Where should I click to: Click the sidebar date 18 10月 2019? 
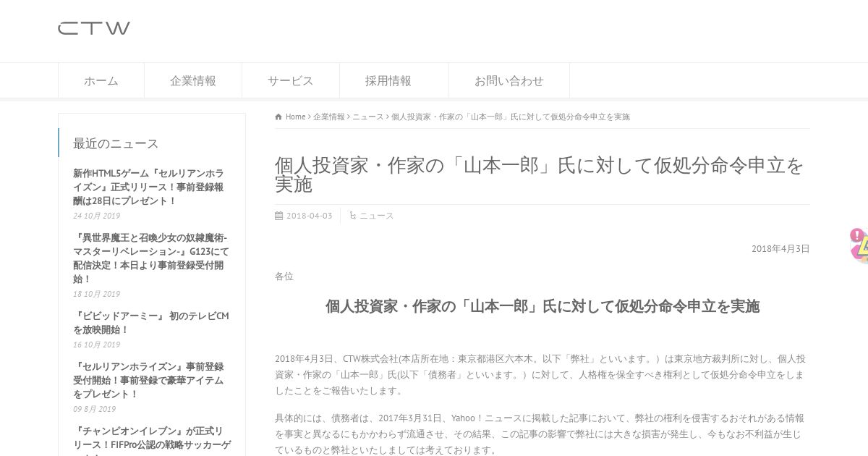click(96, 294)
